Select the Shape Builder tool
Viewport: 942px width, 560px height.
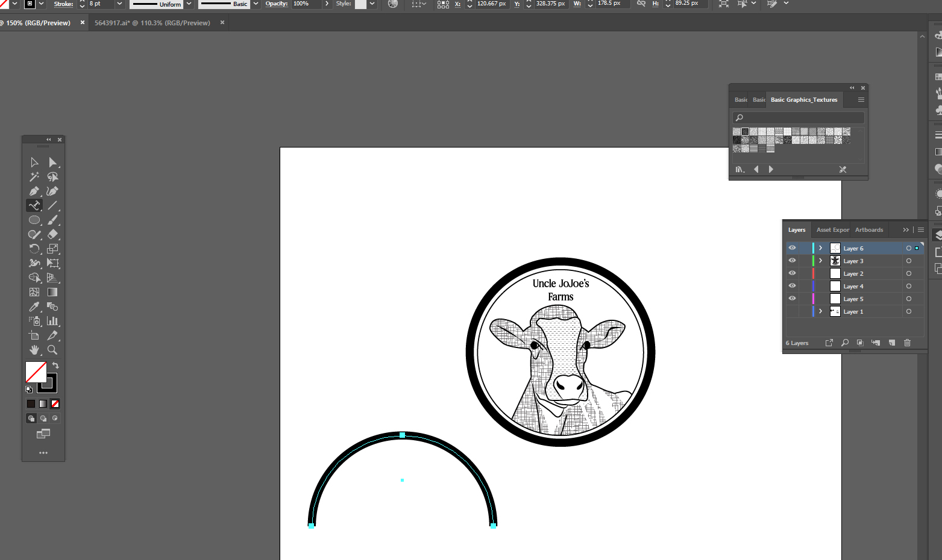click(34, 278)
